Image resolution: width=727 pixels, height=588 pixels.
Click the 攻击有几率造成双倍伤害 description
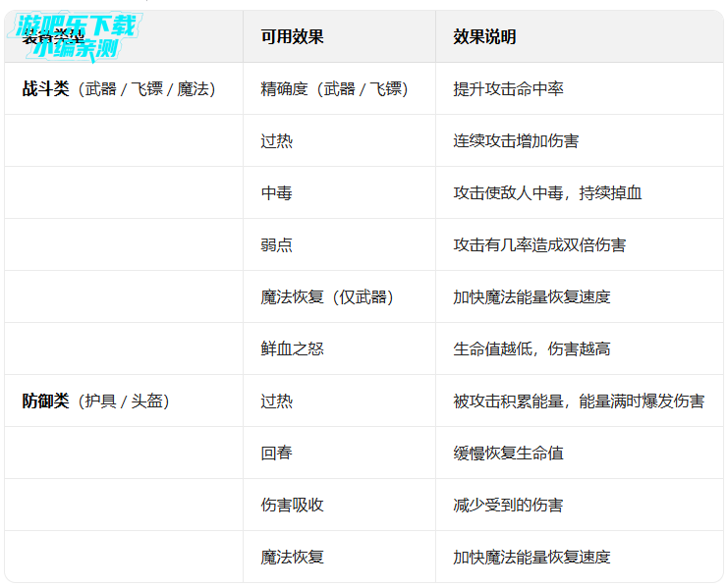click(539, 245)
